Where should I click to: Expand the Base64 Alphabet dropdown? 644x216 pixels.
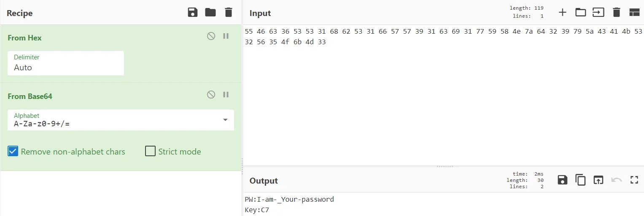tap(225, 120)
